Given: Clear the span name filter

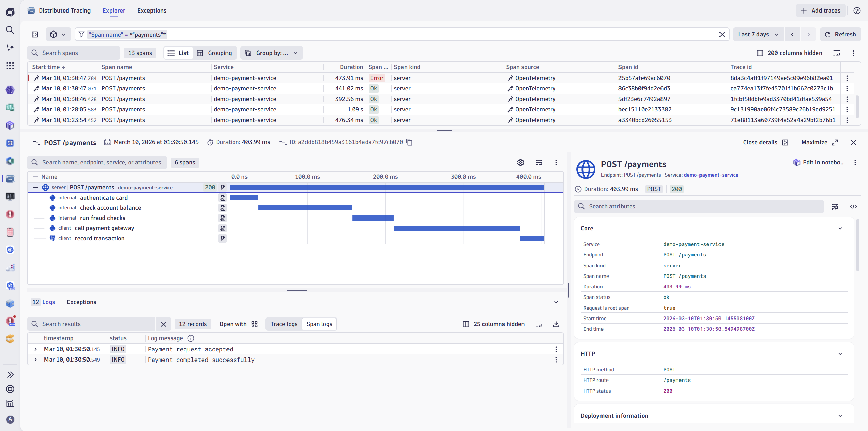Looking at the screenshot, I should tap(722, 34).
